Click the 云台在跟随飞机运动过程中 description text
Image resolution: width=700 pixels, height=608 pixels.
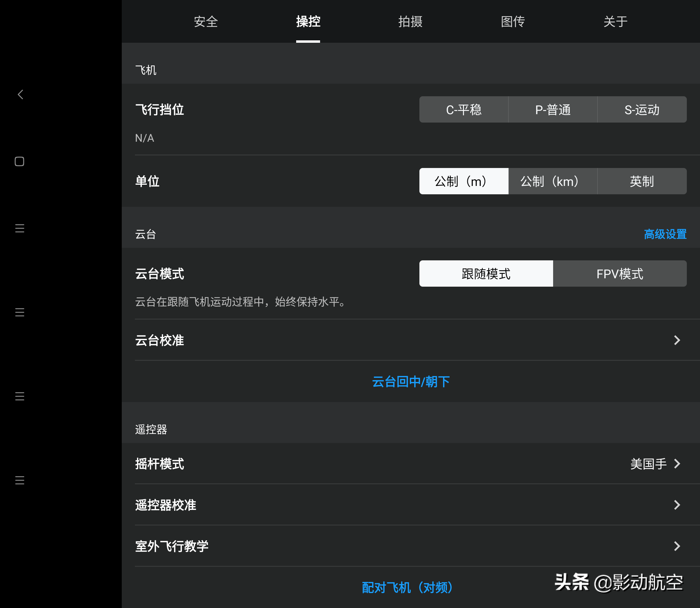coord(240,302)
